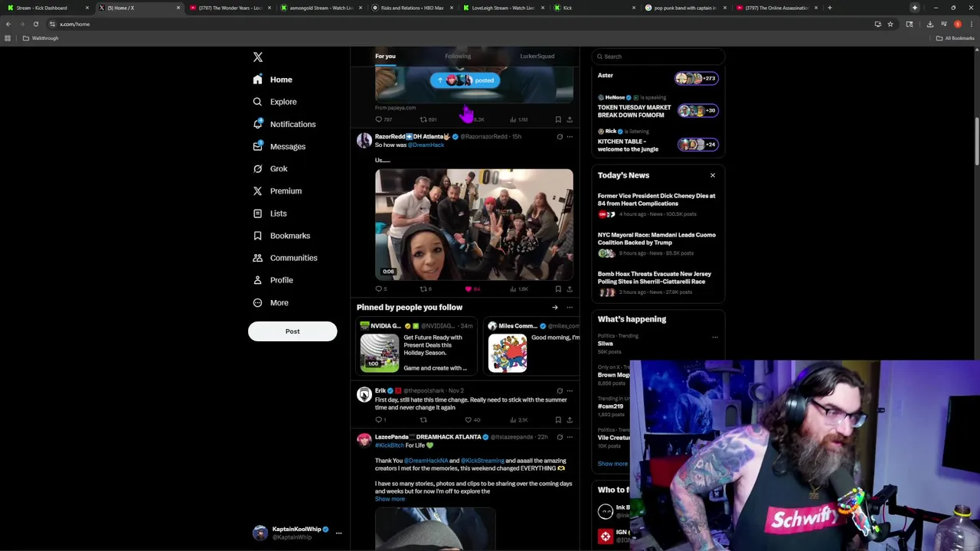The image size is (980, 551).
Task: Share RazorRedd's post
Action: pyautogui.click(x=570, y=289)
